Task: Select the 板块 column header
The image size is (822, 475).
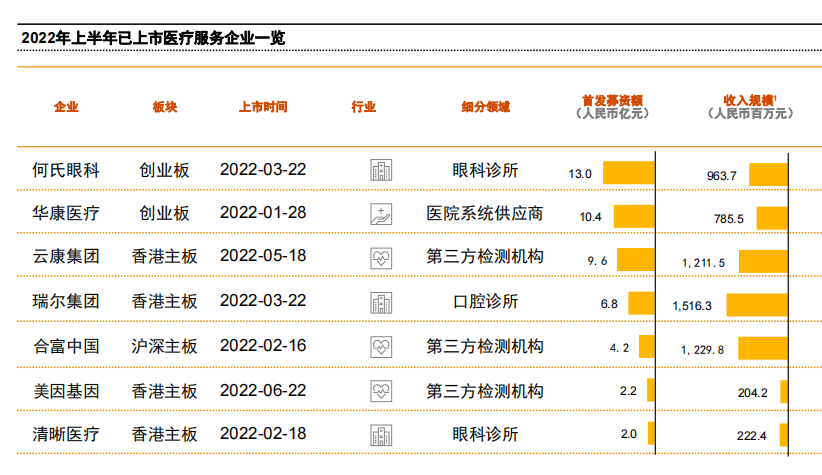Action: [165, 107]
